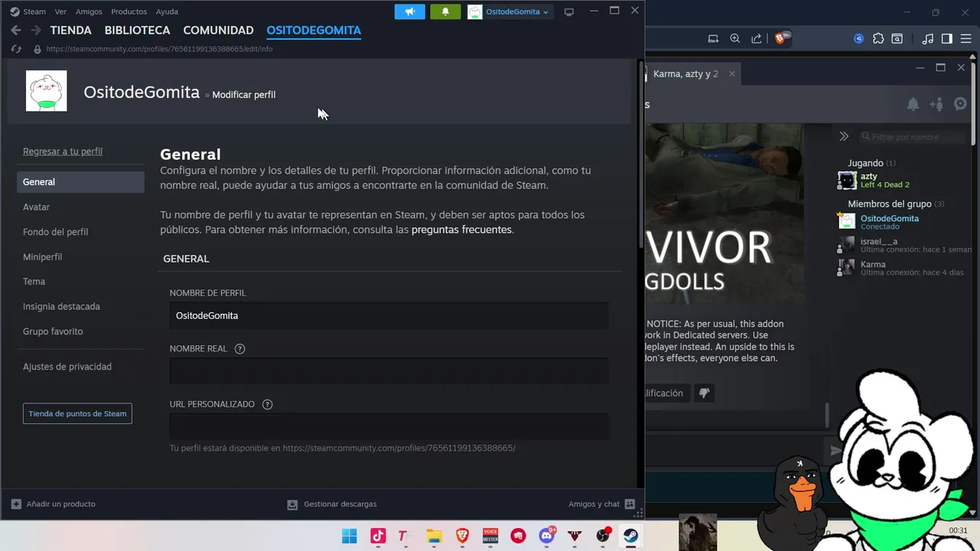980x551 pixels.
Task: Close the Karma, azty y 2 chat tab
Action: (732, 74)
